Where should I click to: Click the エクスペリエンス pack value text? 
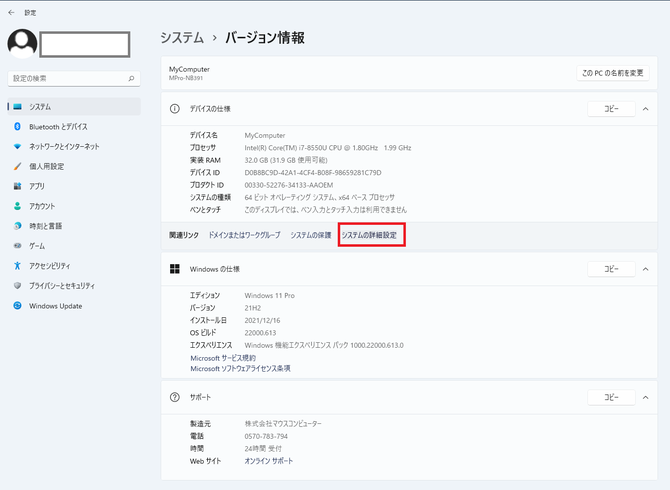click(324, 345)
